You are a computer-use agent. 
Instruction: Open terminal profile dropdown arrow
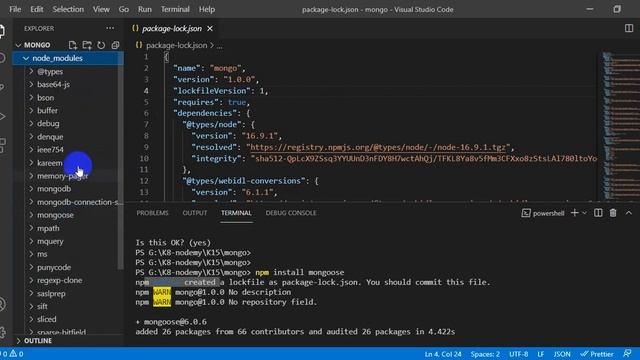pos(584,213)
